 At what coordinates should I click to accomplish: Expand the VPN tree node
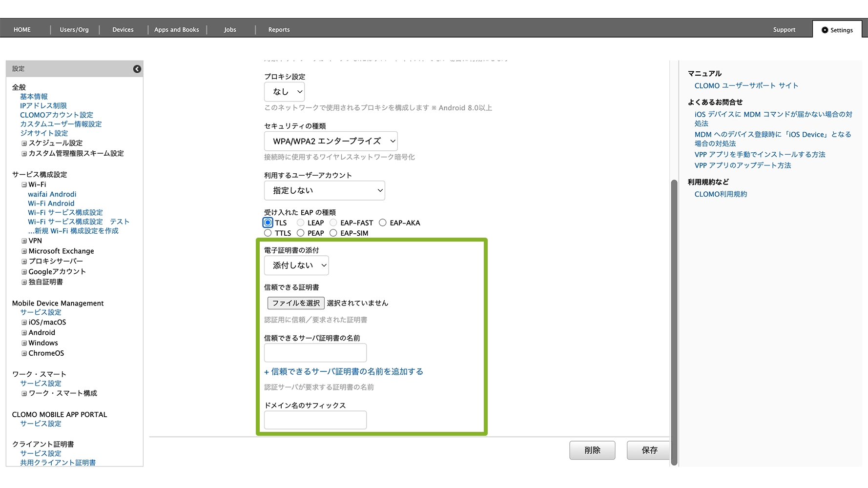[24, 241]
